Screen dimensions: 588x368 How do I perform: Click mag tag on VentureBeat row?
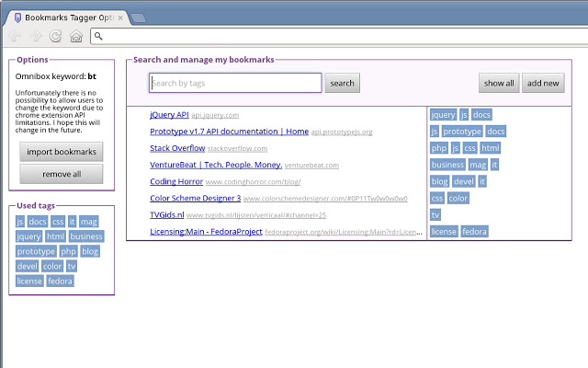478,165
